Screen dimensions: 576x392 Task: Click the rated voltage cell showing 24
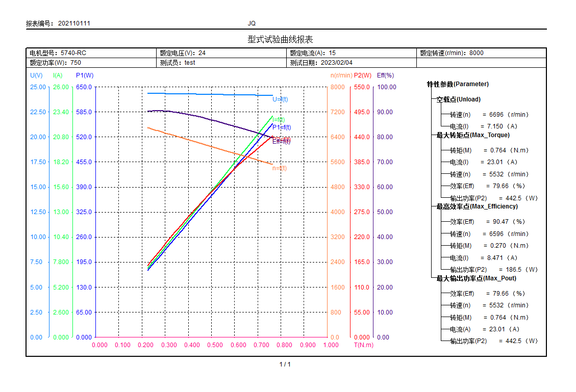click(202, 53)
